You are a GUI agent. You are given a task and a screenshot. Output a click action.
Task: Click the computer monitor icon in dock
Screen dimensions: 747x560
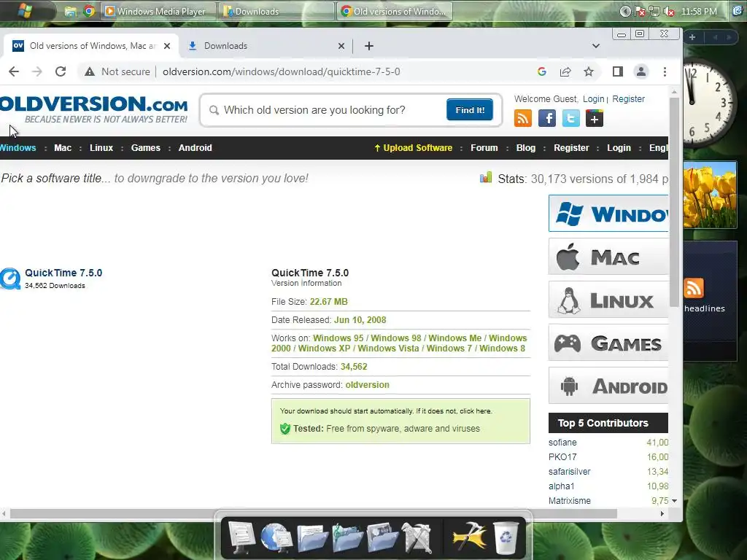[241, 538]
